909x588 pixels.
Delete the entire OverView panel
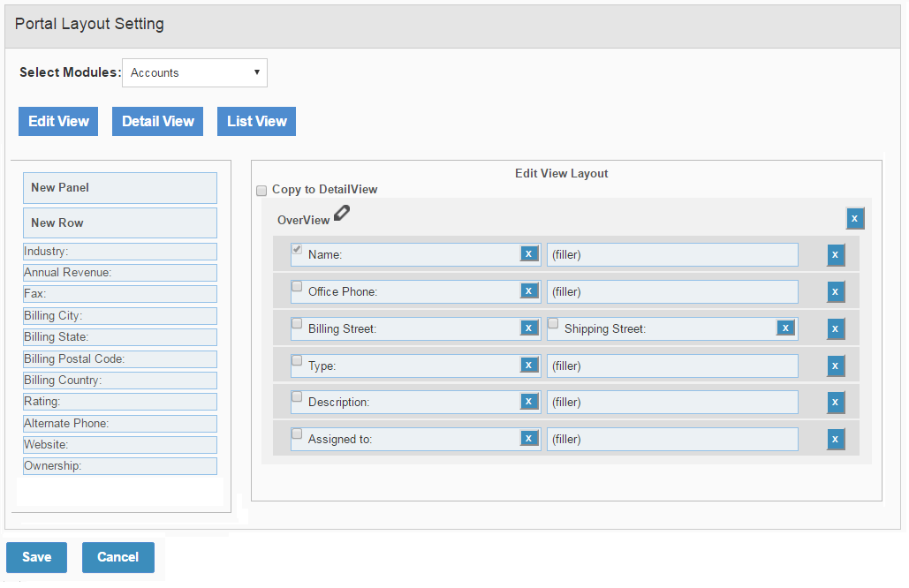click(x=854, y=218)
